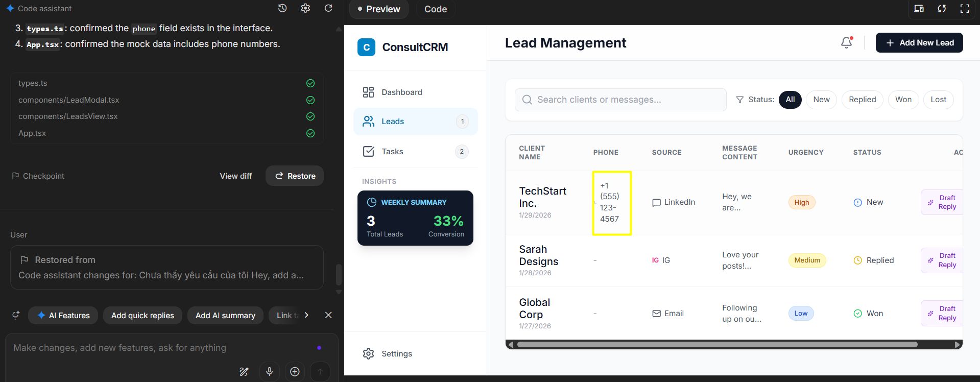
Task: Click the filter funnel icon
Action: [739, 100]
